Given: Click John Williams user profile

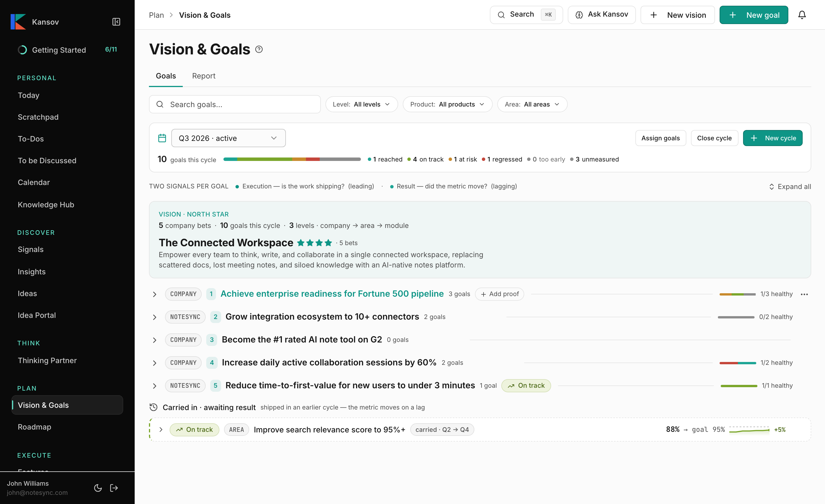Looking at the screenshot, I should point(37,488).
